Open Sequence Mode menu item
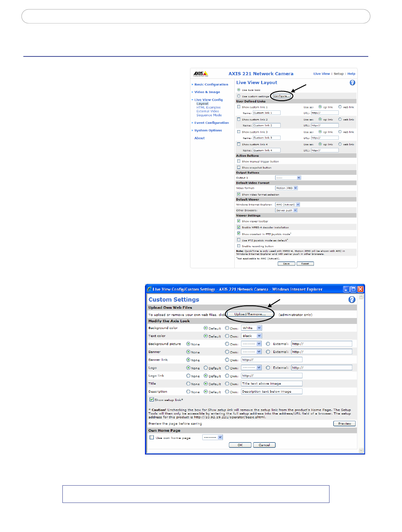This screenshot has width=402, height=532. 209,115
